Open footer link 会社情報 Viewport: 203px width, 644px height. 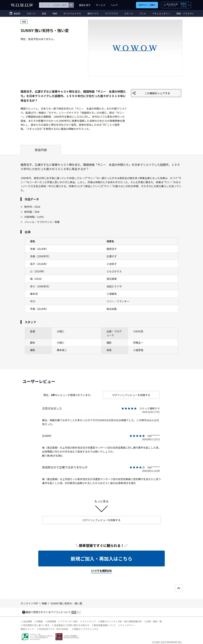27,622
